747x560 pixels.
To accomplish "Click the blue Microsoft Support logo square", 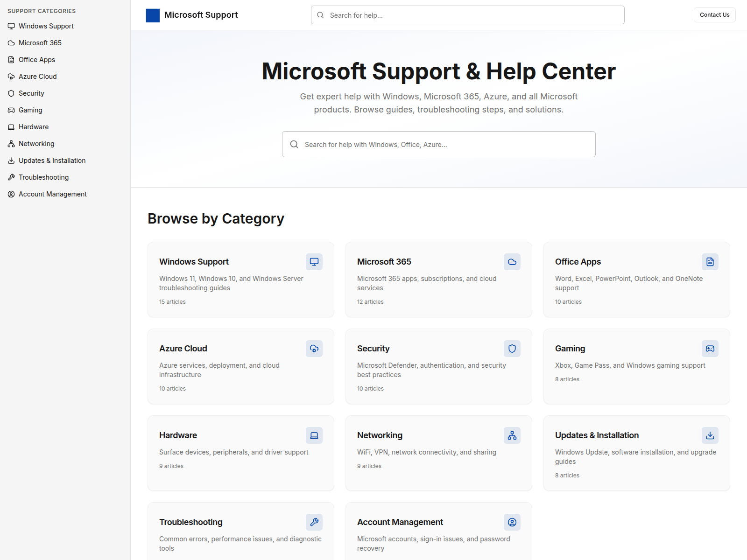I will 153,15.
